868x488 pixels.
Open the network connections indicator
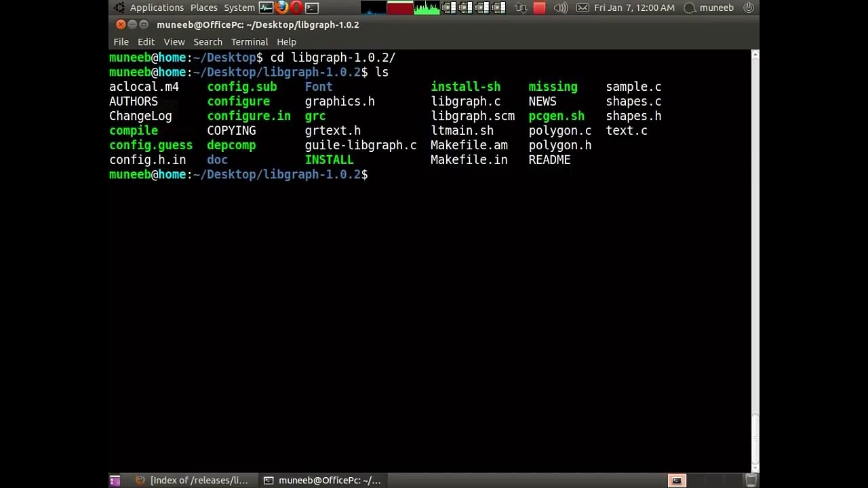pos(521,7)
